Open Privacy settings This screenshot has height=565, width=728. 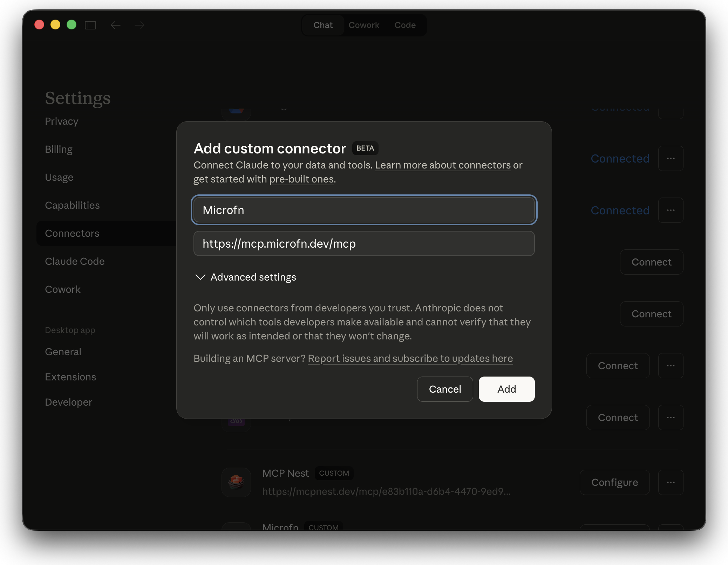click(62, 121)
